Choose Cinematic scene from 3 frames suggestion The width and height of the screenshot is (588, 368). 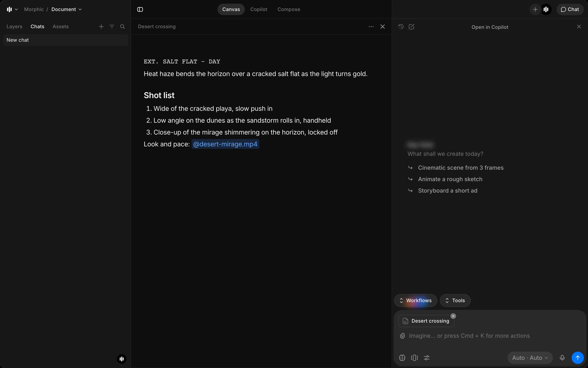(460, 168)
